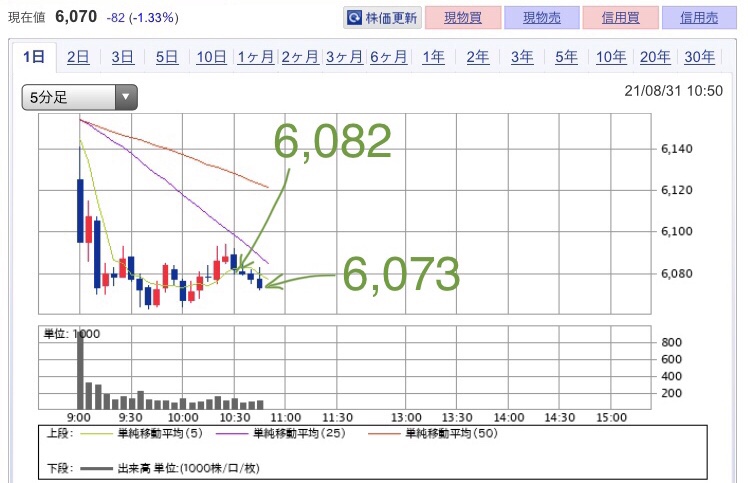
Task: Click the 株価更新 refresh button
Action: click(382, 18)
